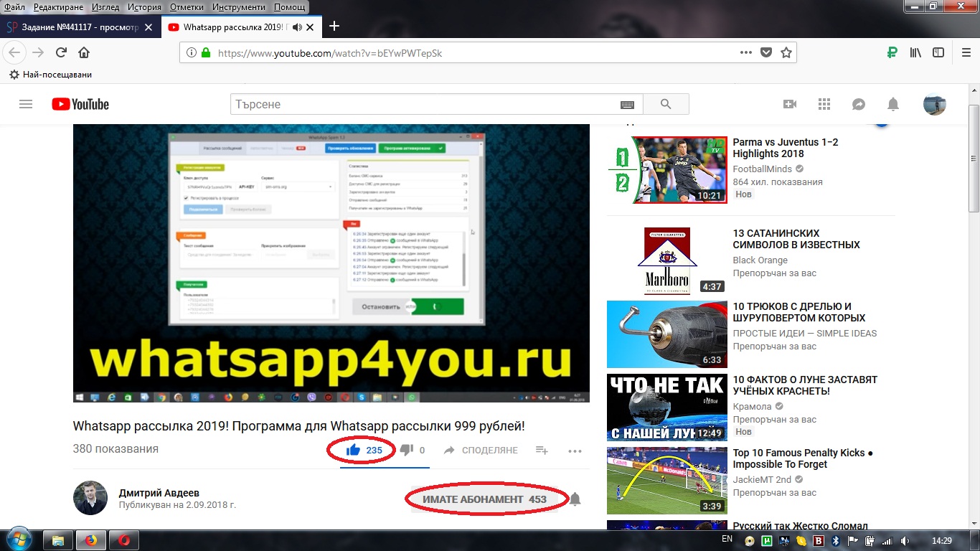Open FootballMinds channel link

coord(762,169)
